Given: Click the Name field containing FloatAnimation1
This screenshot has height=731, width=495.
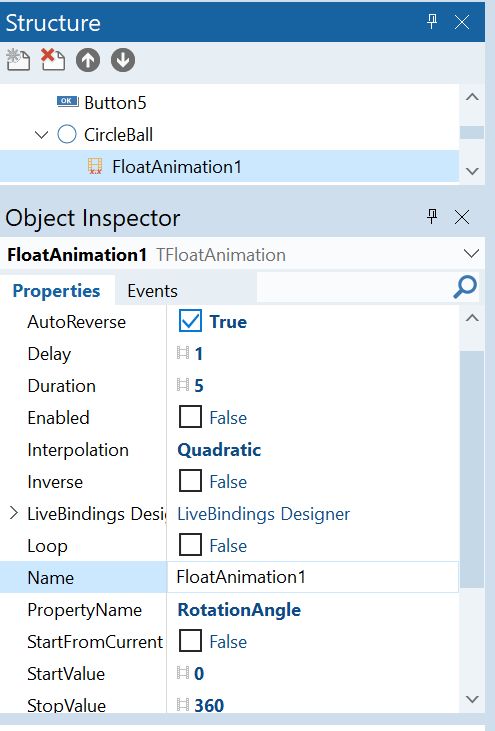Looking at the screenshot, I should point(313,577).
